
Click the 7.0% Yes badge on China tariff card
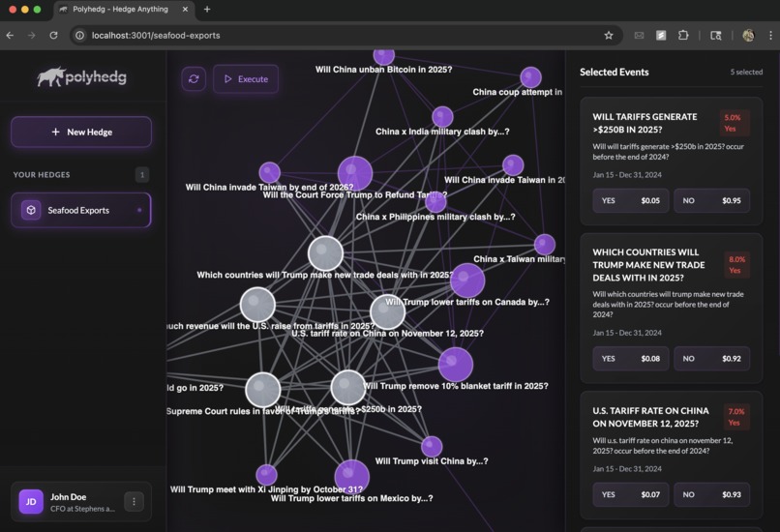735,417
